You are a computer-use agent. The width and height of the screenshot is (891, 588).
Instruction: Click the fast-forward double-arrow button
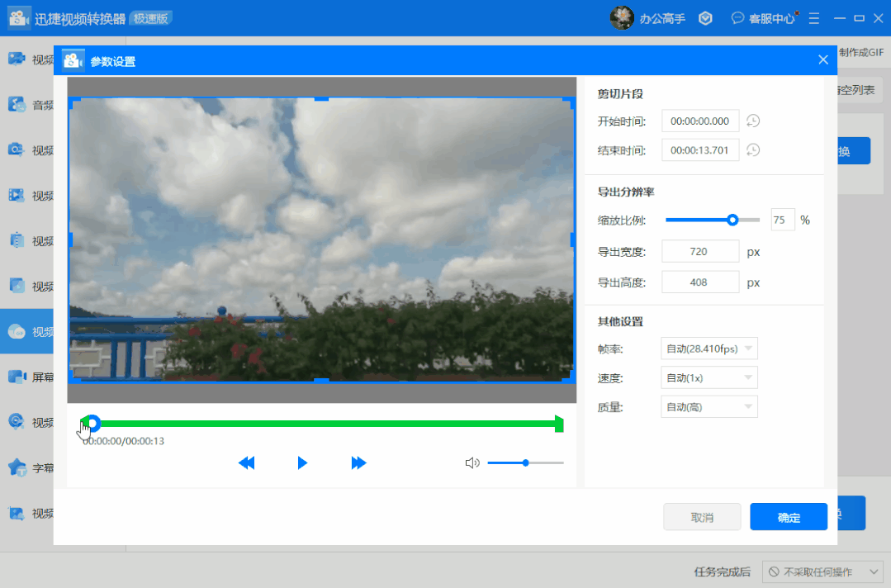pos(358,463)
